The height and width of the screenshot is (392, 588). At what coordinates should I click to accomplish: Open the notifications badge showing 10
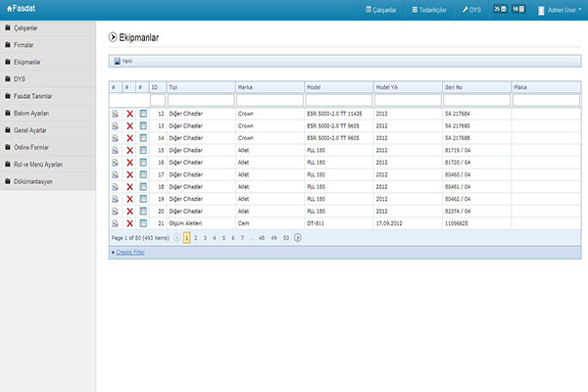(x=516, y=9)
